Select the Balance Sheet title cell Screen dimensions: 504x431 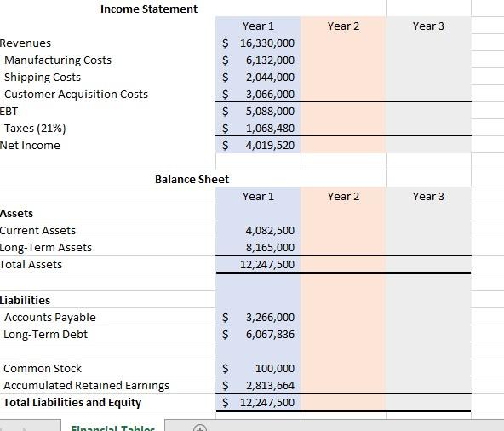point(192,179)
